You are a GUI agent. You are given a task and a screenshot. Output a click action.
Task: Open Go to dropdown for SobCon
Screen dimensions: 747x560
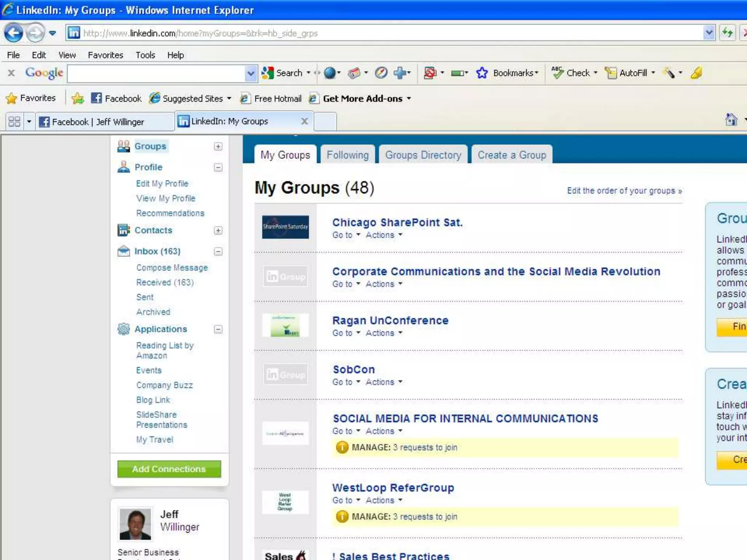[346, 382]
